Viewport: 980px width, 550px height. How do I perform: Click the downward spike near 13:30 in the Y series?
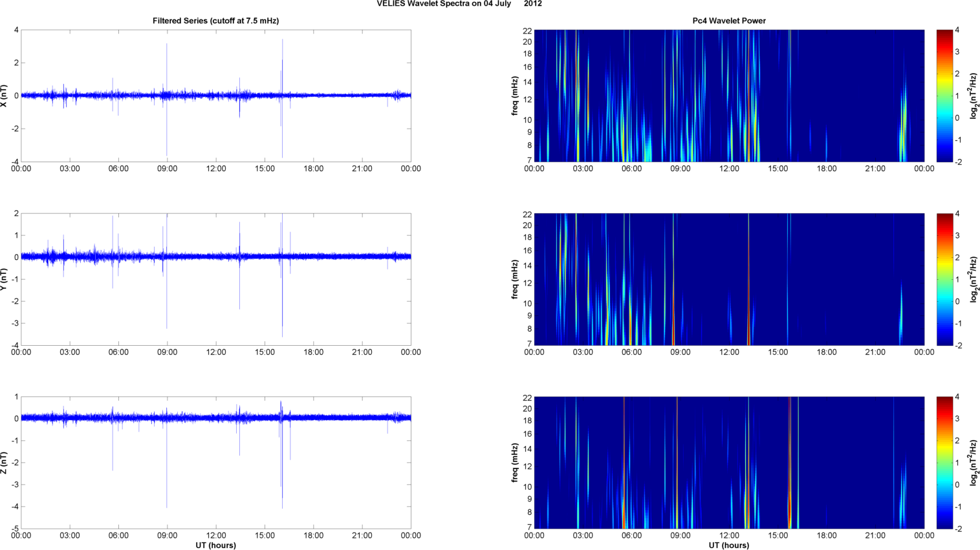(x=239, y=291)
